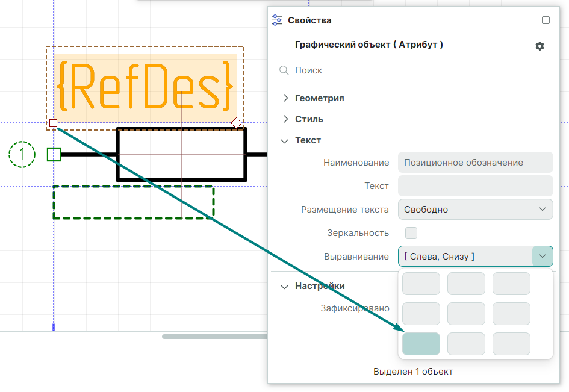Toggle the Зеркальность checkbox
The width and height of the screenshot is (569, 392).
pyautogui.click(x=411, y=233)
